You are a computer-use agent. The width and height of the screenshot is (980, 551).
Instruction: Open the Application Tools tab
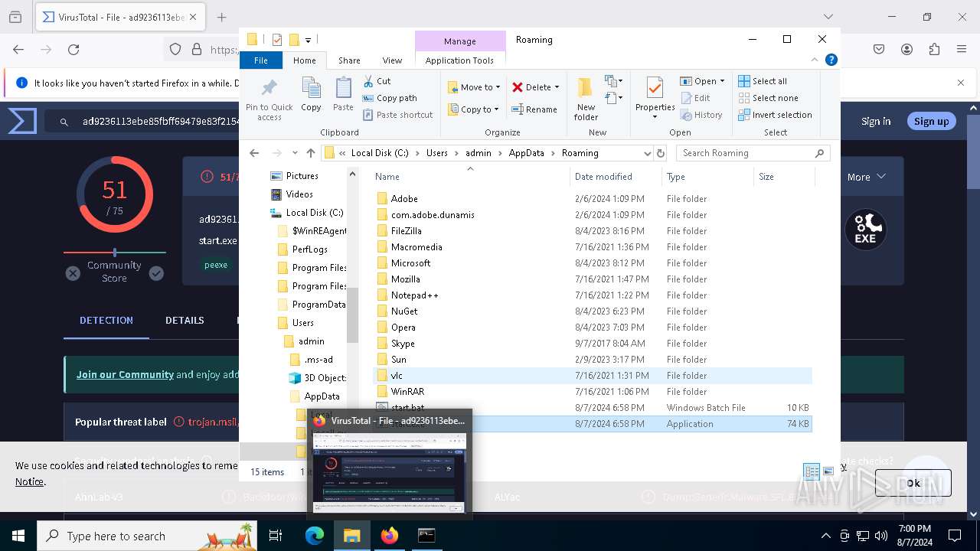(459, 60)
